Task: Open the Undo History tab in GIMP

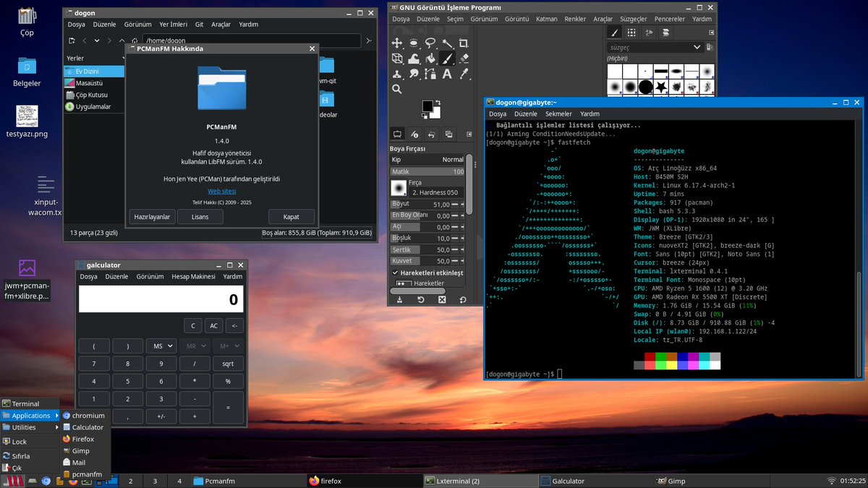Action: (x=431, y=134)
